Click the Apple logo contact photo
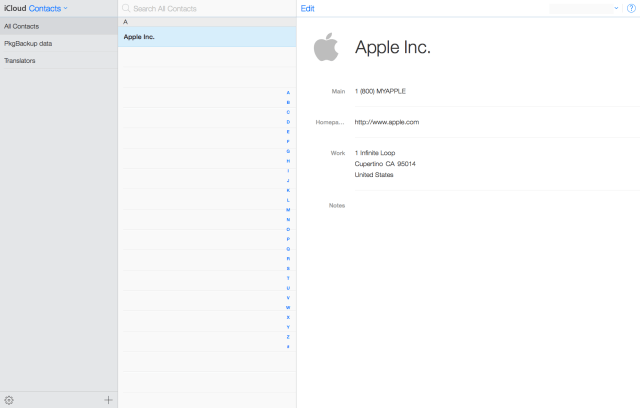Image resolution: width=640 pixels, height=408 pixels. point(326,47)
